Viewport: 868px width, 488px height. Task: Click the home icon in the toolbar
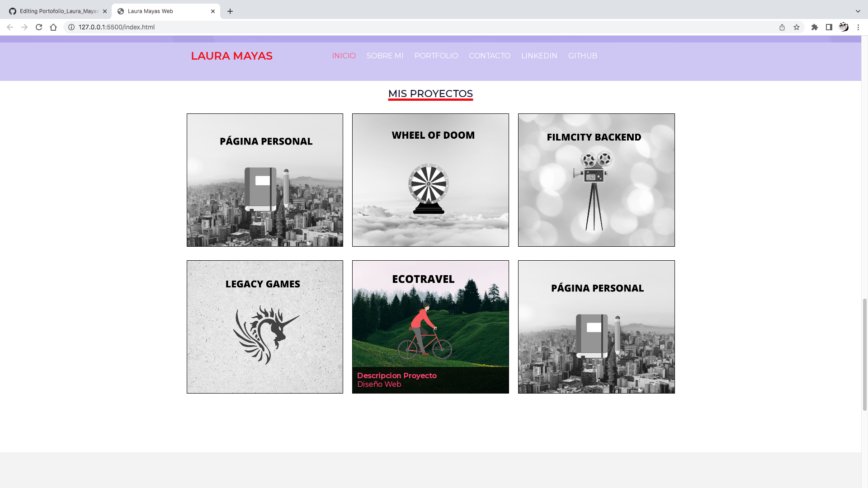[x=53, y=27]
